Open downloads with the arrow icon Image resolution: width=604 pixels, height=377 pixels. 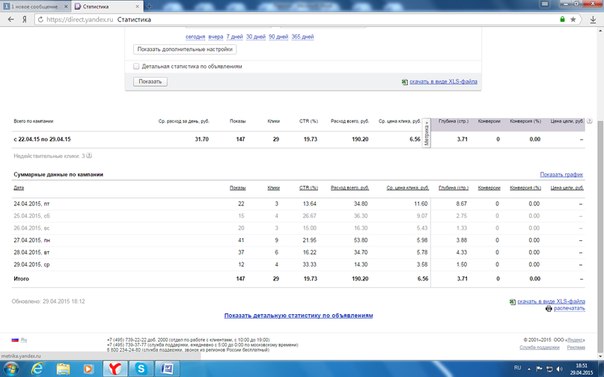tap(593, 20)
